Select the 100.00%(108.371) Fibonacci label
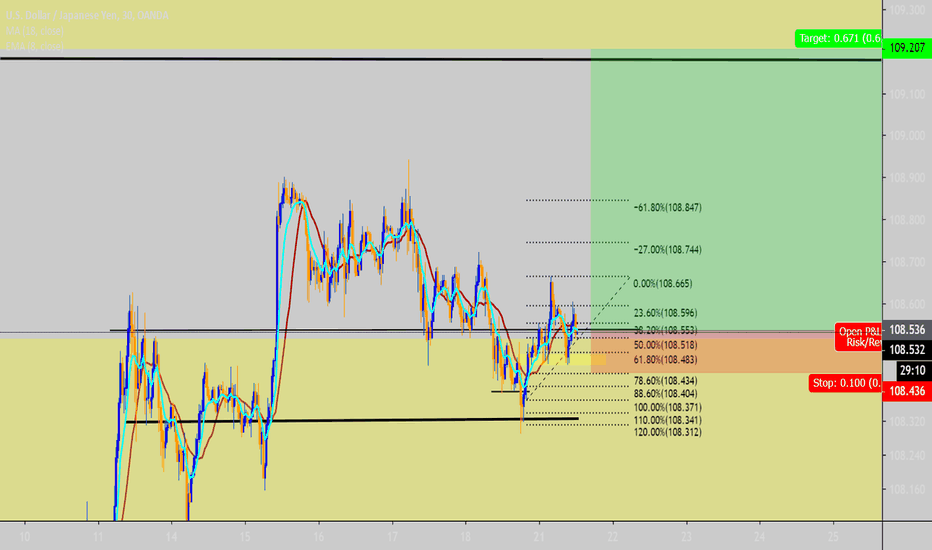The height and width of the screenshot is (550, 932). [x=667, y=407]
